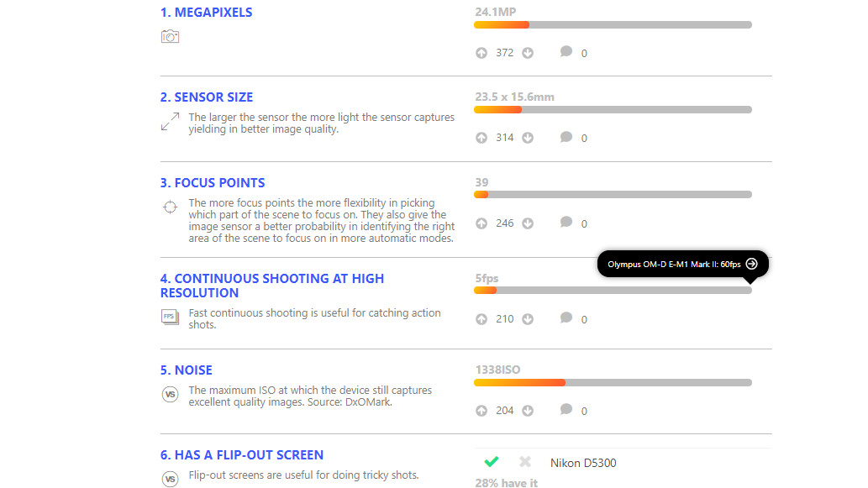Viewport: 868px width, 488px height.
Task: Upvote Continuous Shooting at High Resolution
Action: pyautogui.click(x=481, y=319)
